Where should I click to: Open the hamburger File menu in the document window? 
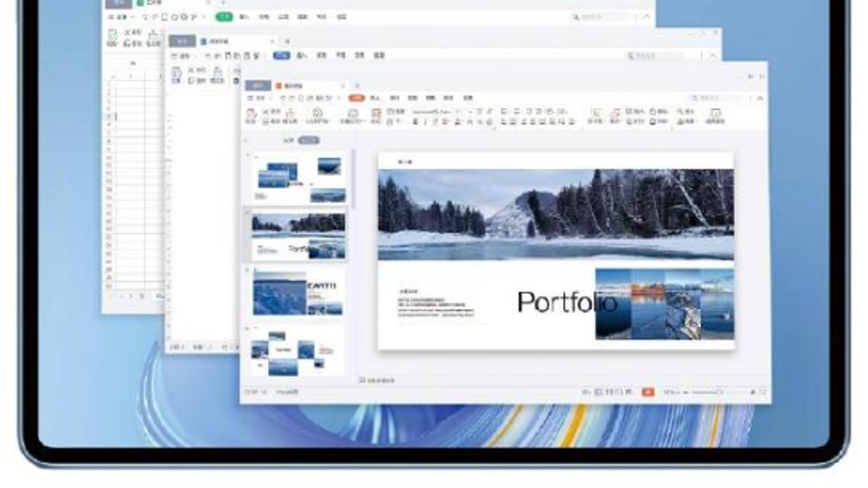point(181,55)
